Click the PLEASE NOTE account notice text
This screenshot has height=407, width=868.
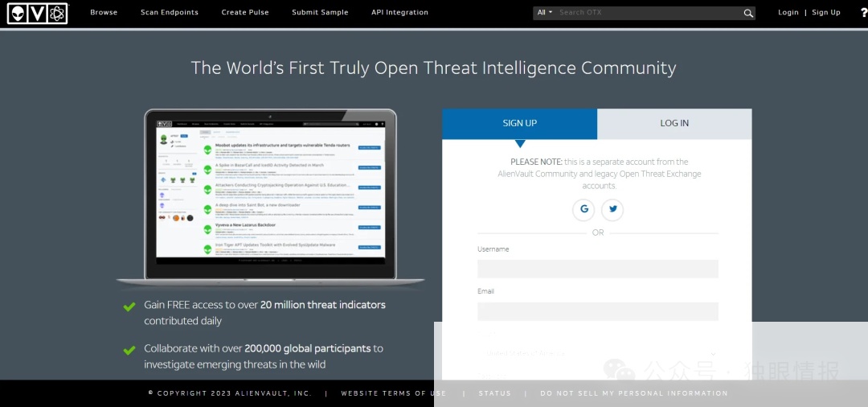pyautogui.click(x=599, y=174)
